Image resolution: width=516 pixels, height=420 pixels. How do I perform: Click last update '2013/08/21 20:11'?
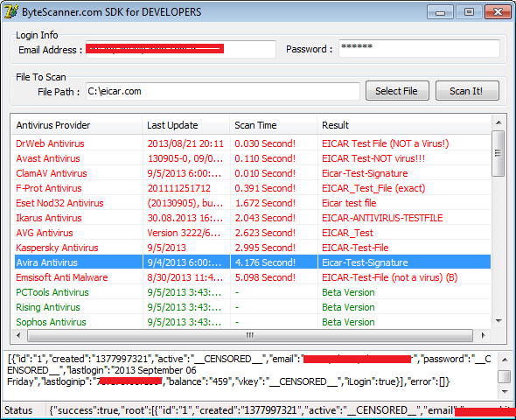pos(185,143)
